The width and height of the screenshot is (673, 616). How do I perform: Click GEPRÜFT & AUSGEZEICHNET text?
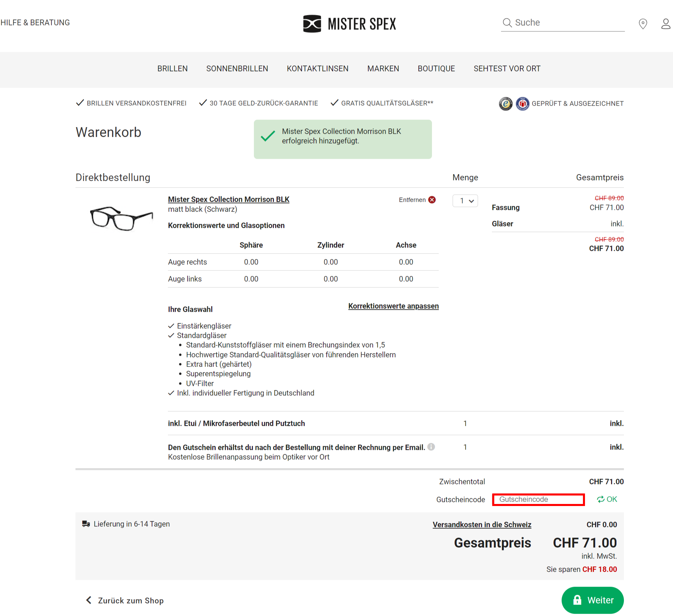pos(578,104)
